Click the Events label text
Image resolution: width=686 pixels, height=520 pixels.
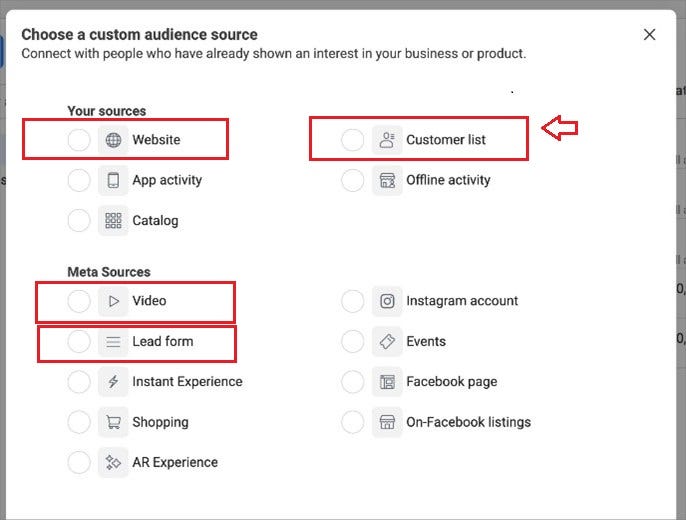coord(426,342)
